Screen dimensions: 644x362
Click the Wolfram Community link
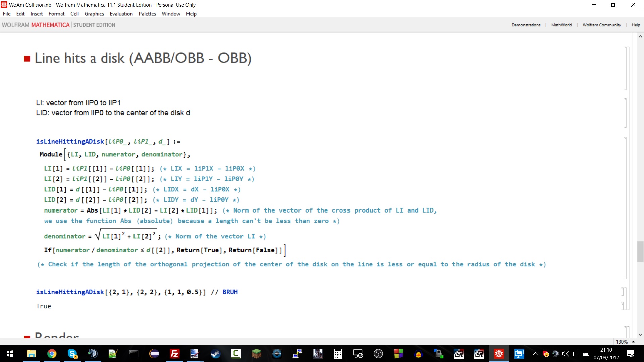click(601, 25)
